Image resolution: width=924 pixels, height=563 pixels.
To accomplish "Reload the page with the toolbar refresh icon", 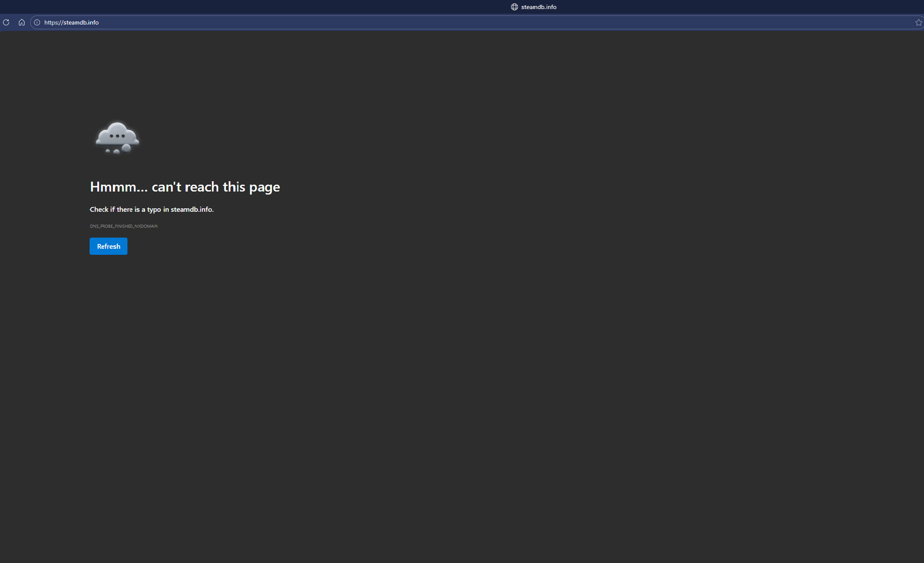I will click(6, 23).
